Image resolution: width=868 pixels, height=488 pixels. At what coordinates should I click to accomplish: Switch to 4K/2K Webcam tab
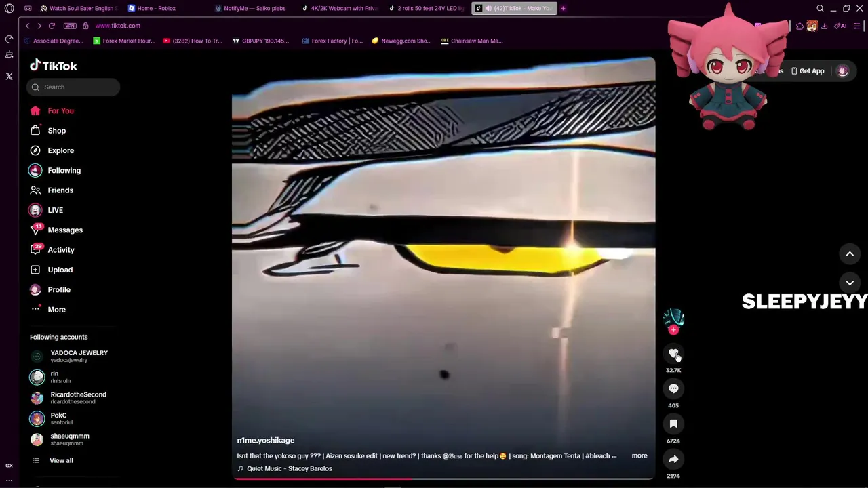pos(340,8)
